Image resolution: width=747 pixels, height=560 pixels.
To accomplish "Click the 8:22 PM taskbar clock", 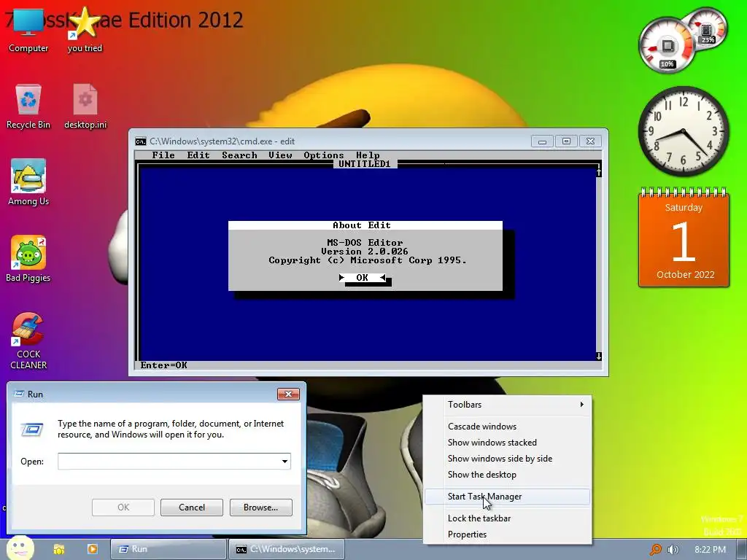I will 710,550.
